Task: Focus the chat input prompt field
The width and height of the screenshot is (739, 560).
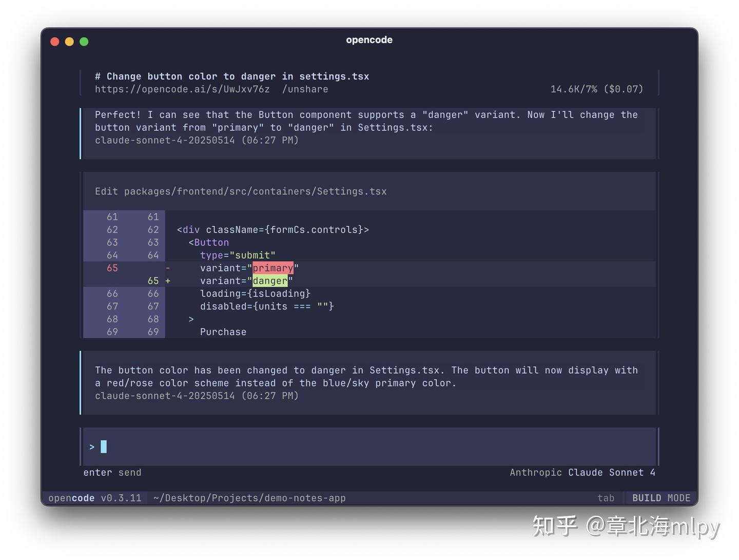Action: click(308, 447)
